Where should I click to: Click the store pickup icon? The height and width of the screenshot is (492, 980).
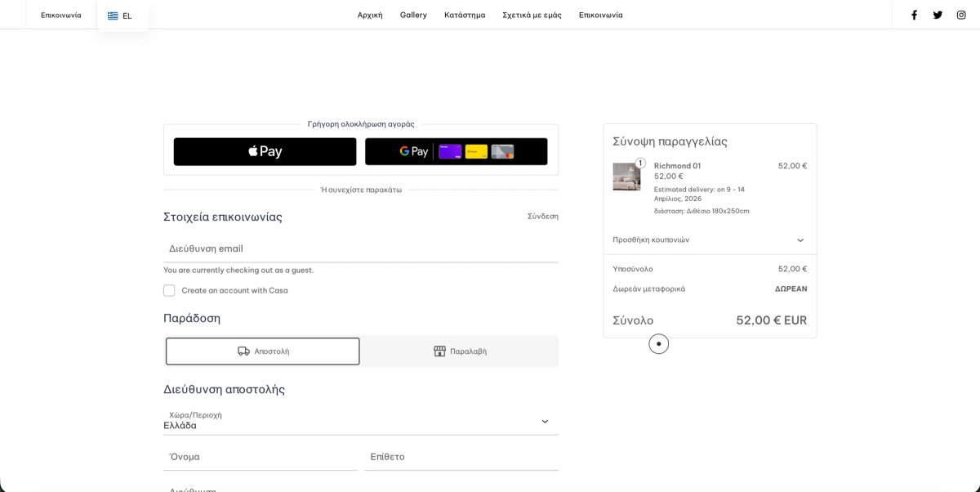coord(439,351)
